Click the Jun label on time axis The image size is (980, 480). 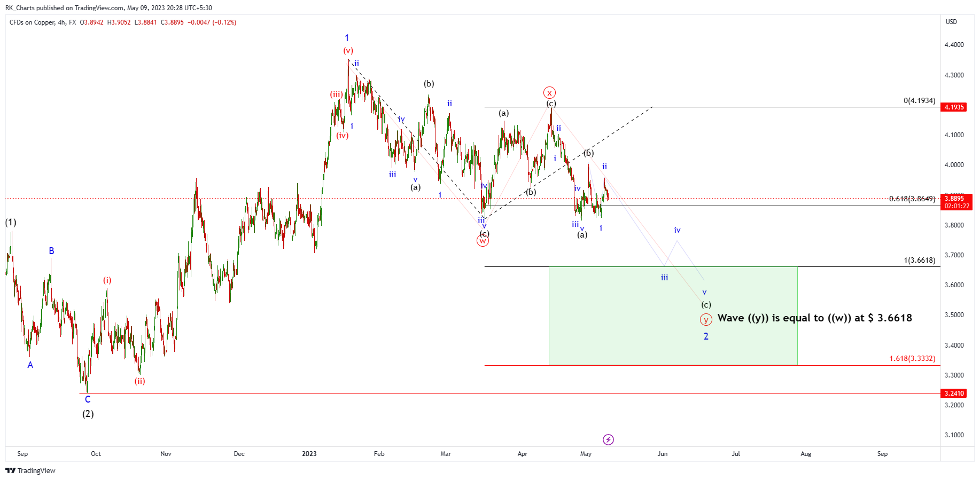click(663, 454)
